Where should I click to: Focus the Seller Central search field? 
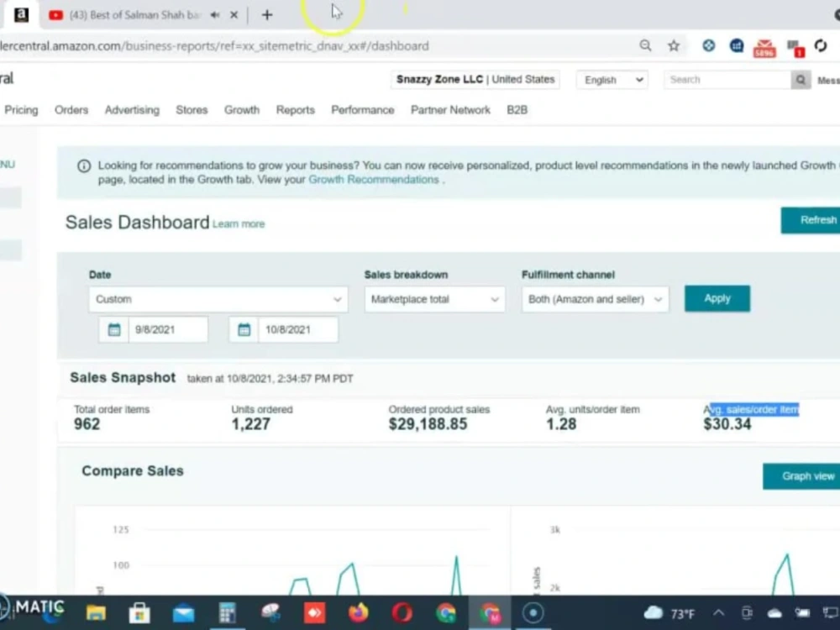pyautogui.click(x=727, y=80)
